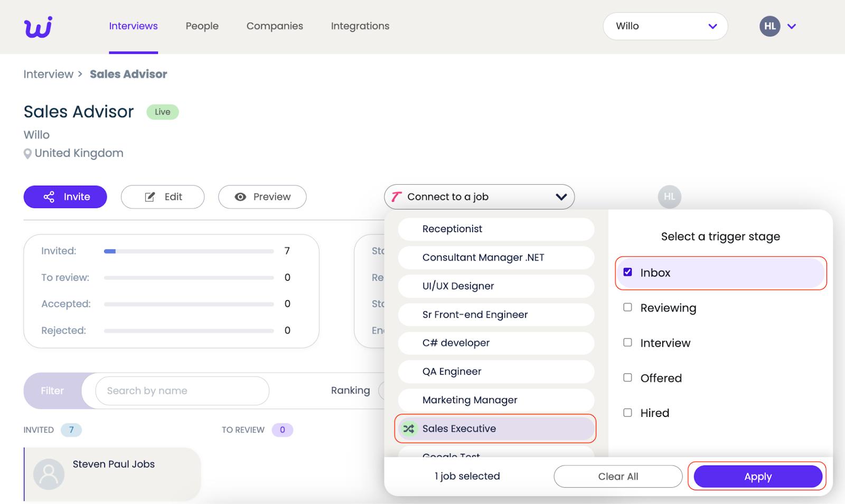
Task: Click the grey HL avatar near Connect dropdown
Action: [669, 197]
